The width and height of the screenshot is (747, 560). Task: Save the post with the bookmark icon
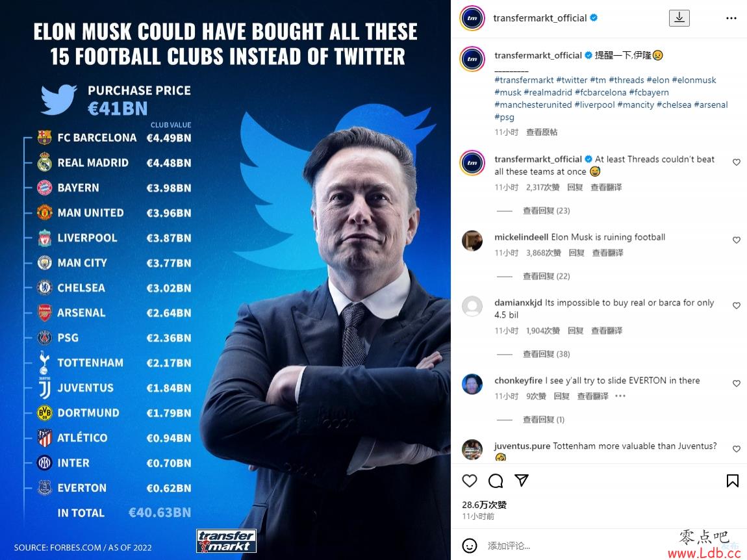tap(732, 480)
